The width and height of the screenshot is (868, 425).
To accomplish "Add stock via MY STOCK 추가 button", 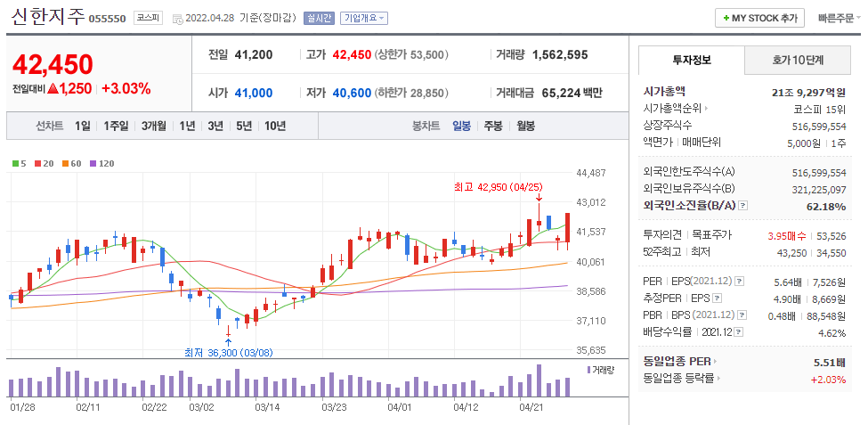I will click(759, 19).
